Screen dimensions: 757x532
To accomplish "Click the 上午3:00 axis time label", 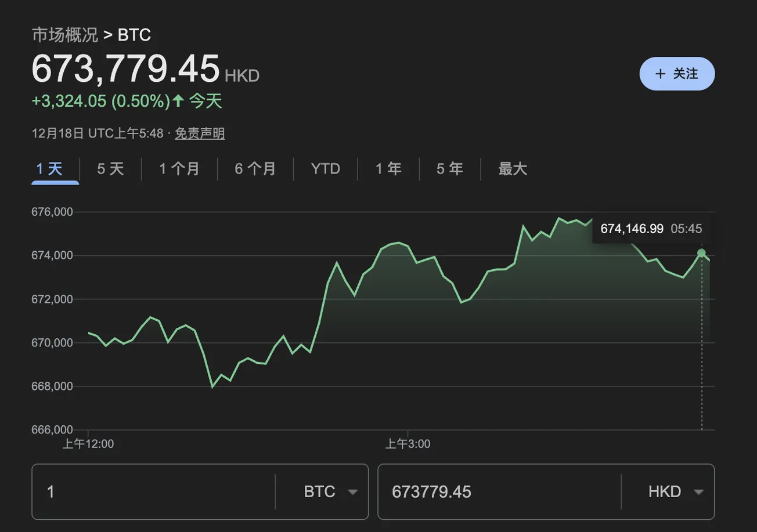I will pos(408,444).
